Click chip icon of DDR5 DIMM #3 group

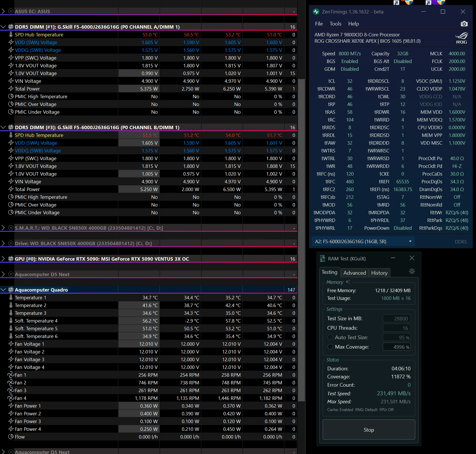[11, 127]
